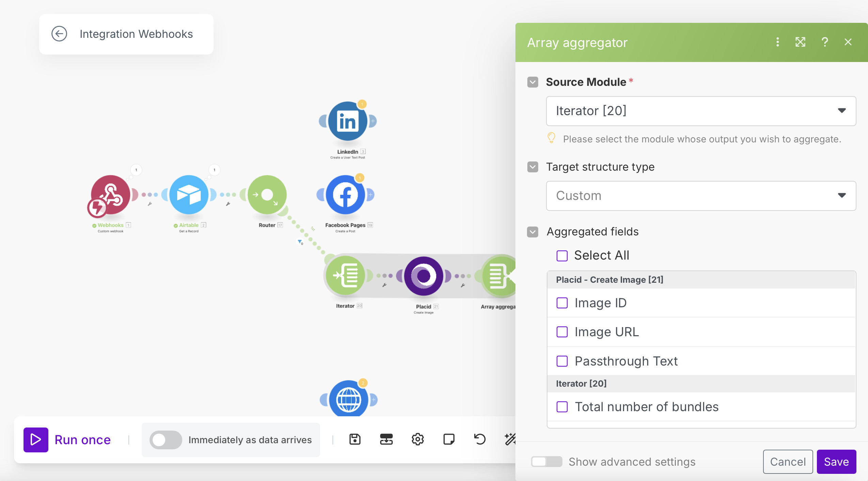Toggle Show advanced settings switch
Viewport: 868px width, 481px height.
[546, 462]
